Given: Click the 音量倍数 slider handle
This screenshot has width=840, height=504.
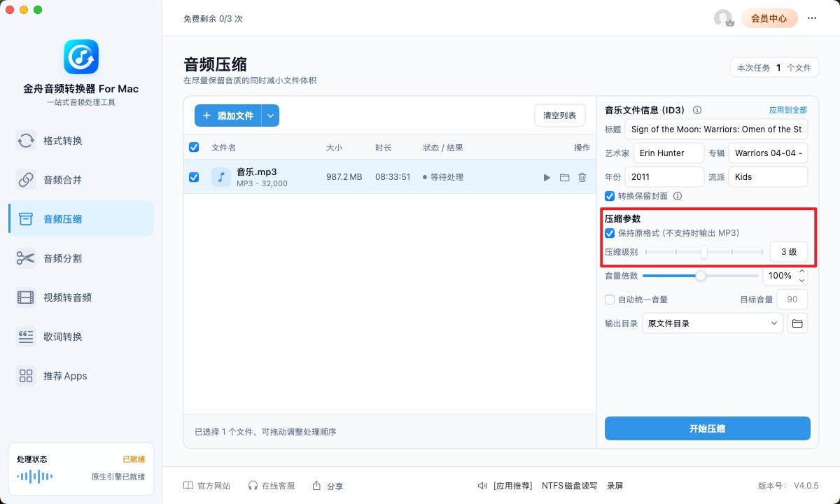Looking at the screenshot, I should [x=701, y=276].
